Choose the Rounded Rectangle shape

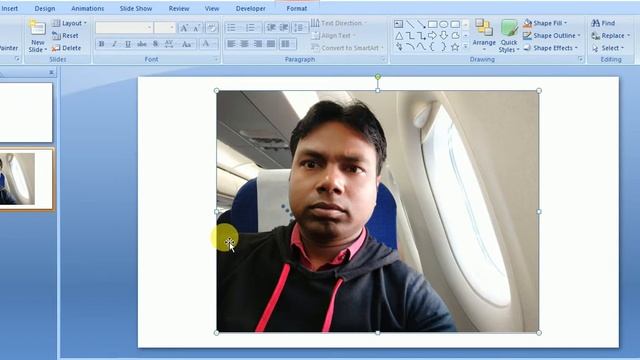coord(455,24)
